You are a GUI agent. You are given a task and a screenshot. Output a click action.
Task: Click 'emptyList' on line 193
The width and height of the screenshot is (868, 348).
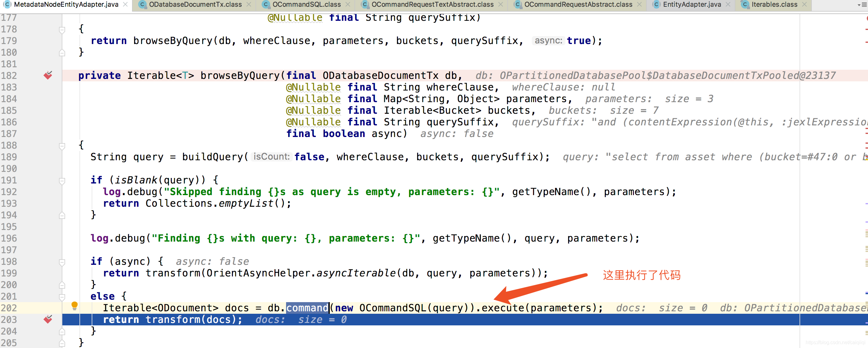(x=246, y=203)
